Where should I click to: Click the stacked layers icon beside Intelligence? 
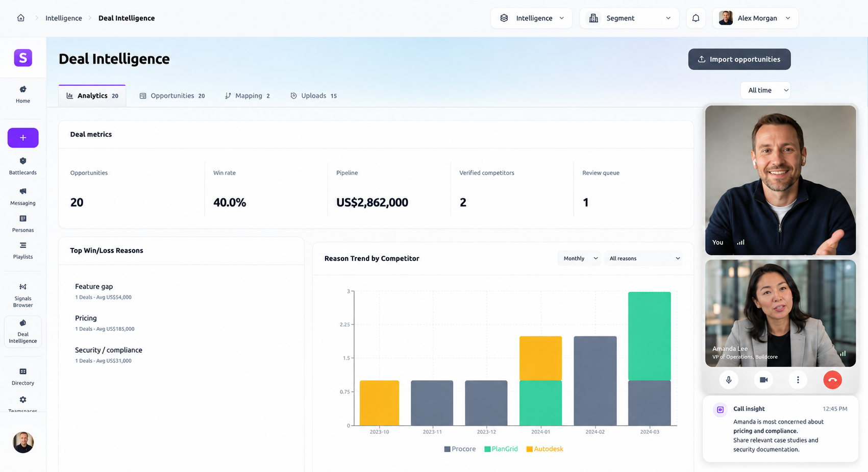tap(504, 18)
